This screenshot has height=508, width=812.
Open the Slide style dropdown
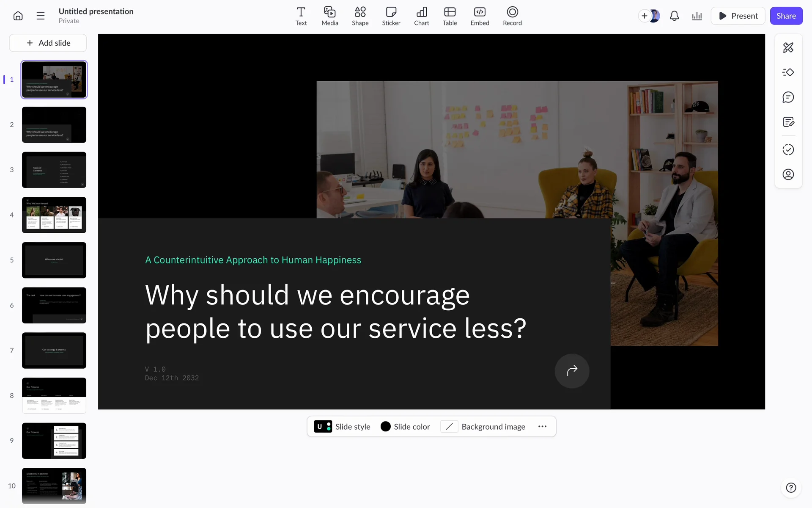[342, 427]
